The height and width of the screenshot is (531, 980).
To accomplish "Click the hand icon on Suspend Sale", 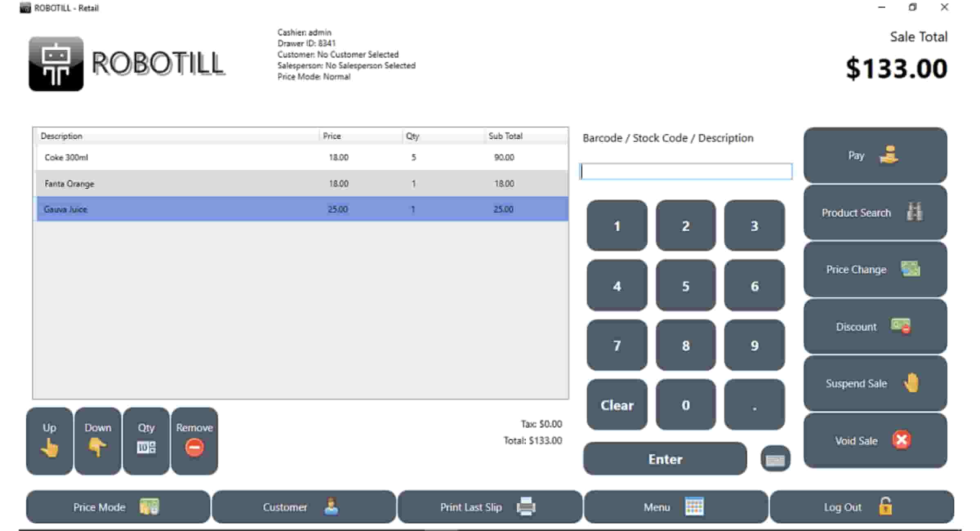I will click(x=911, y=383).
